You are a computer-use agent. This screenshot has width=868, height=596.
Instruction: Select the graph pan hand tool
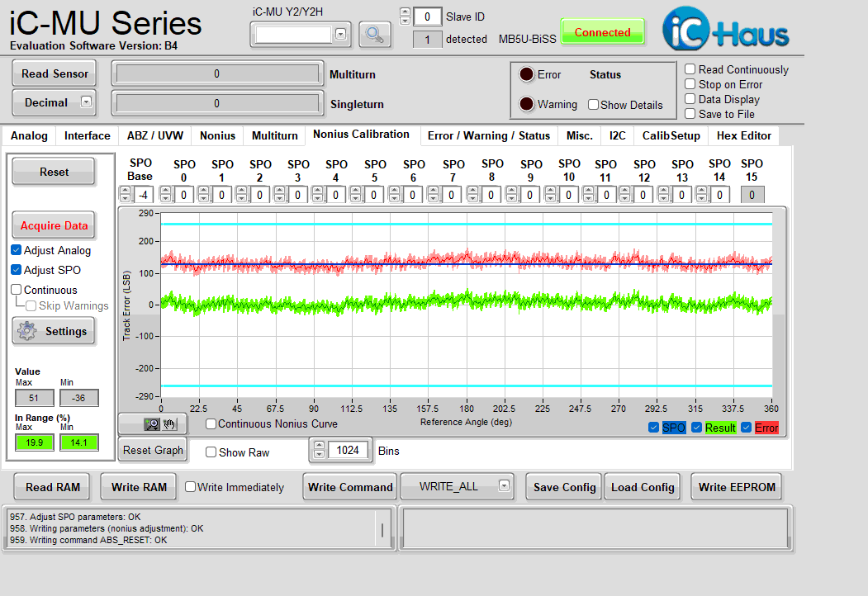170,424
